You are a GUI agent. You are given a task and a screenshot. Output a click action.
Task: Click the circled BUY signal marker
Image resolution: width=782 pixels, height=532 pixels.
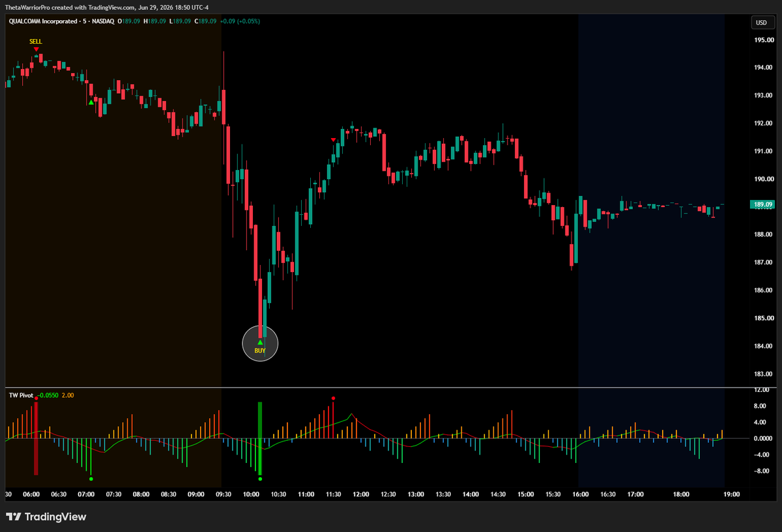coord(260,343)
